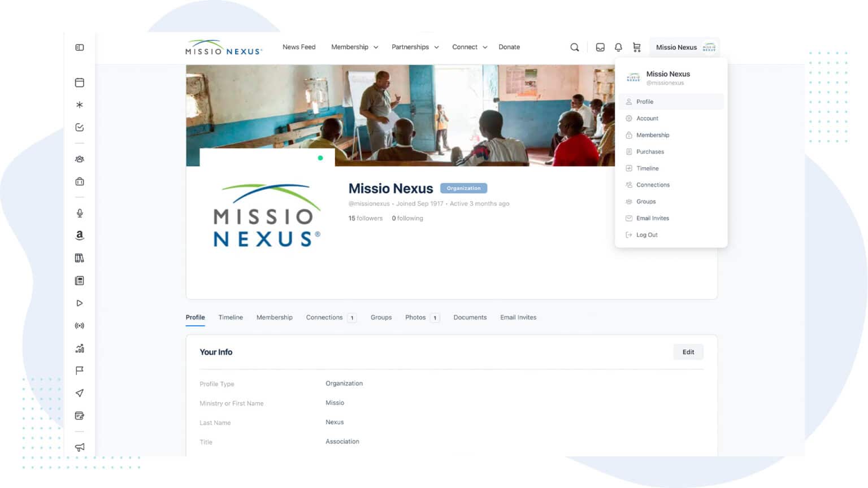Select Account from the profile menu
This screenshot has width=868, height=488.
pos(647,118)
